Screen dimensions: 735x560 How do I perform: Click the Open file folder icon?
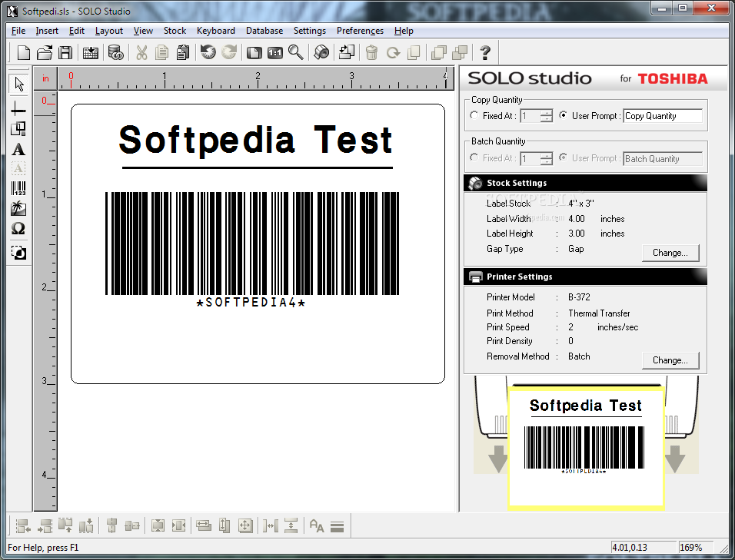pyautogui.click(x=45, y=52)
